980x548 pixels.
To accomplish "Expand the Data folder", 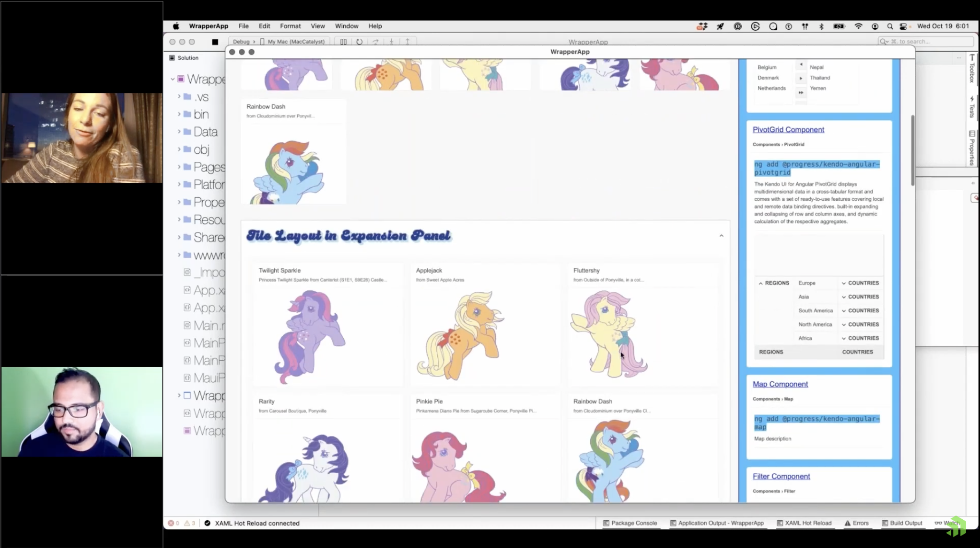I will (x=179, y=132).
